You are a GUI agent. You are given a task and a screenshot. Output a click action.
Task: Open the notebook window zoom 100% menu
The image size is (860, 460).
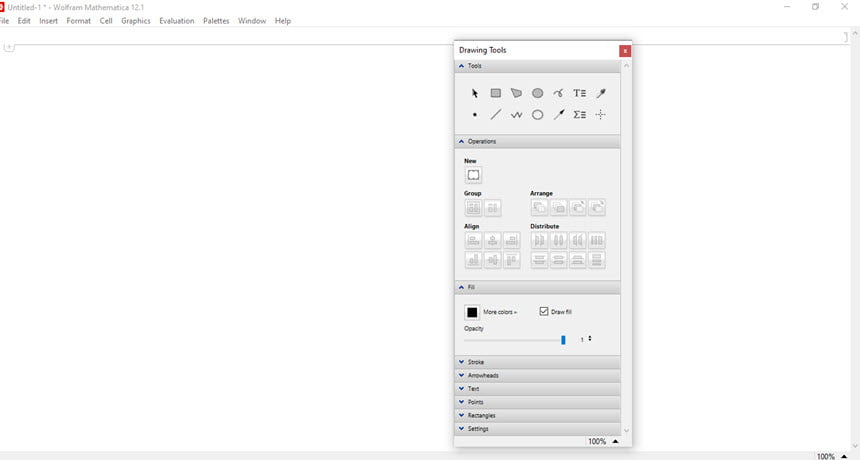coord(832,456)
